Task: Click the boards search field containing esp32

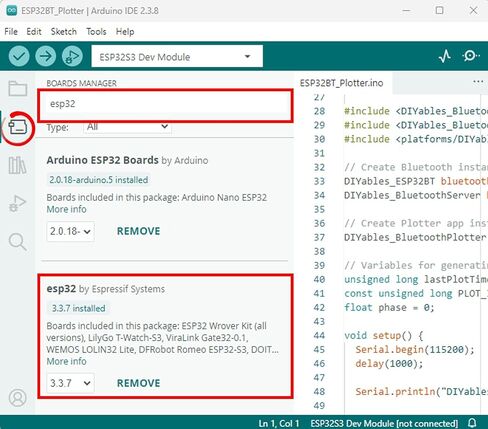Action: coord(165,104)
